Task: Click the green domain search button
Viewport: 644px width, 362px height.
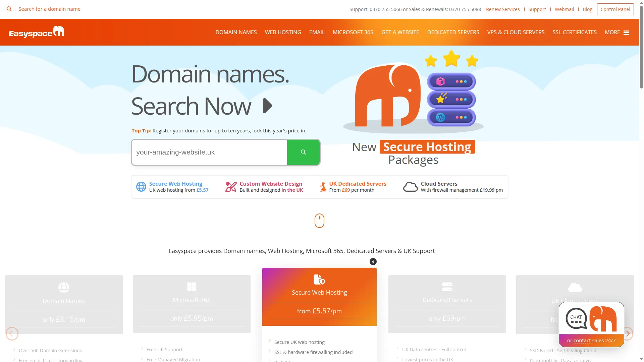Action: pyautogui.click(x=303, y=152)
